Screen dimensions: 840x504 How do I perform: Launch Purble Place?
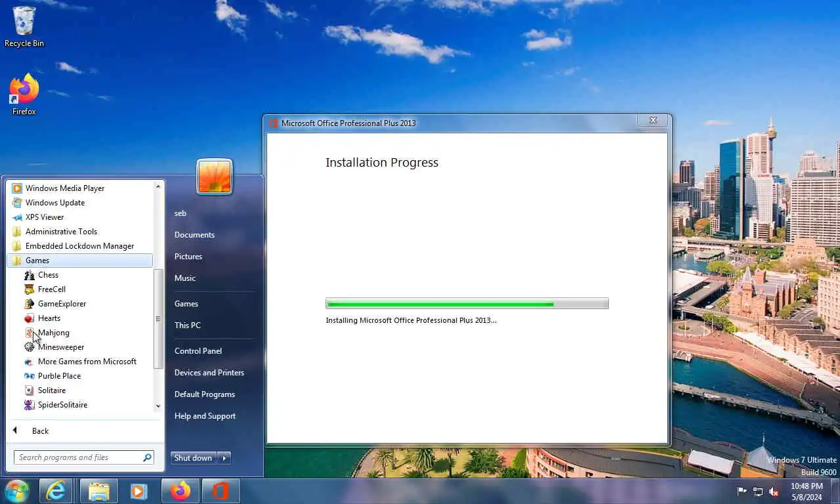point(59,376)
